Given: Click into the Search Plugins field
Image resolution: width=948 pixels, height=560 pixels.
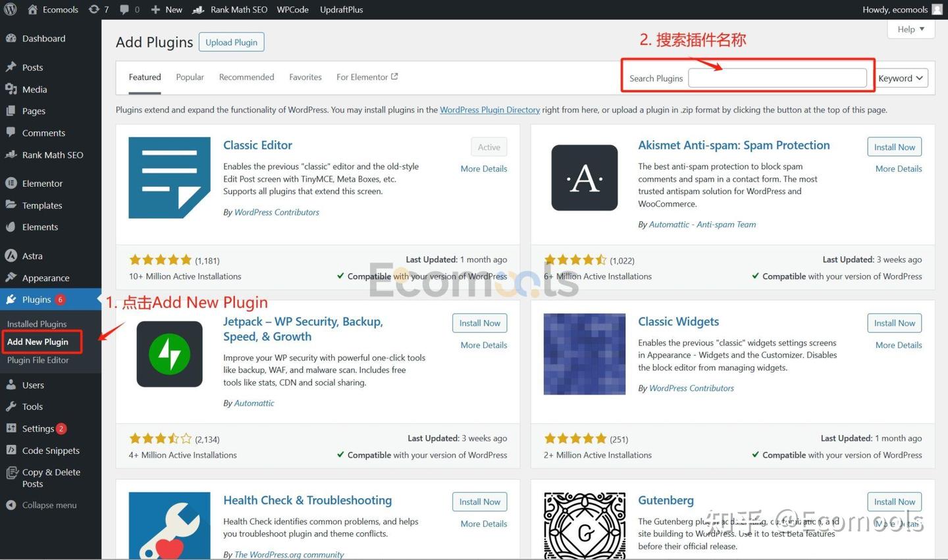Looking at the screenshot, I should [777, 78].
